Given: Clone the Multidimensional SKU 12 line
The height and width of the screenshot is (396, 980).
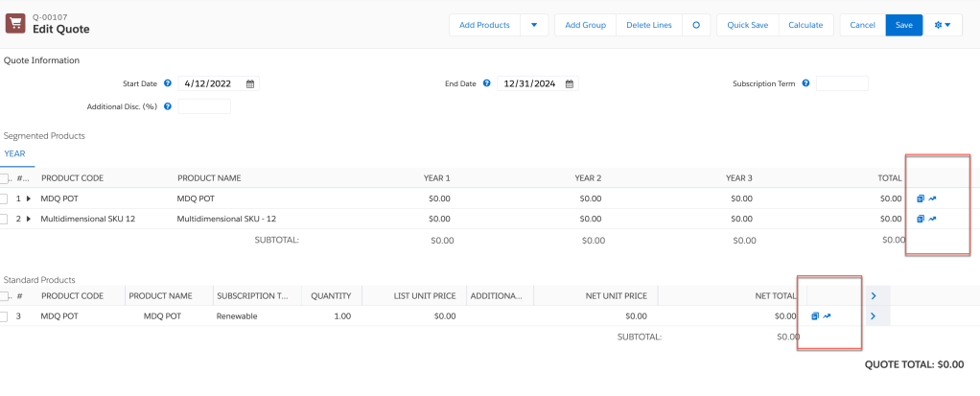Looking at the screenshot, I should (x=920, y=219).
